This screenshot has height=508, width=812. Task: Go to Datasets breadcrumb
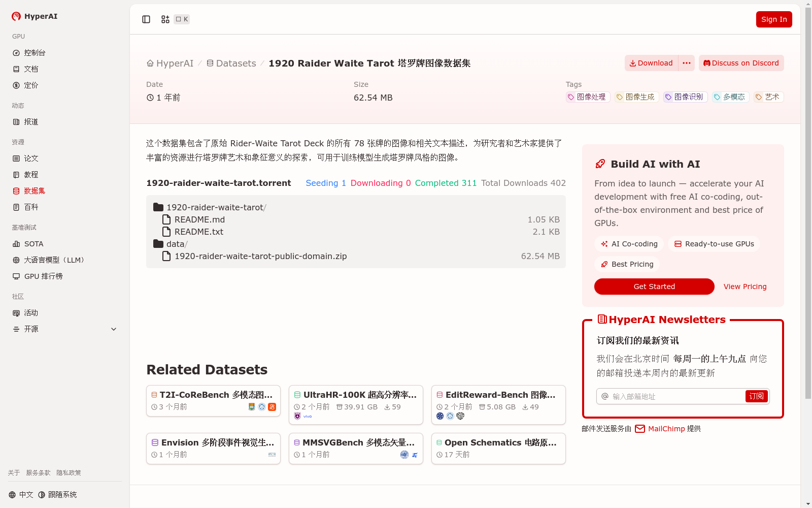pyautogui.click(x=231, y=63)
